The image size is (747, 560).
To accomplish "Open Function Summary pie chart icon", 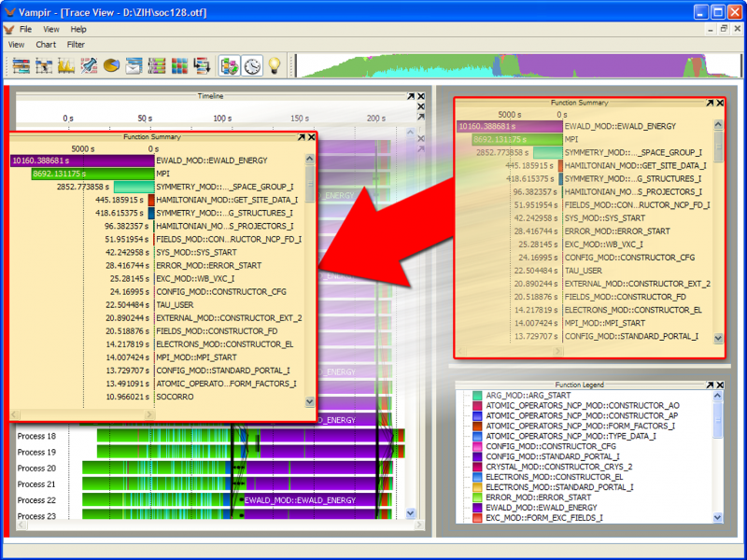I will click(x=111, y=65).
